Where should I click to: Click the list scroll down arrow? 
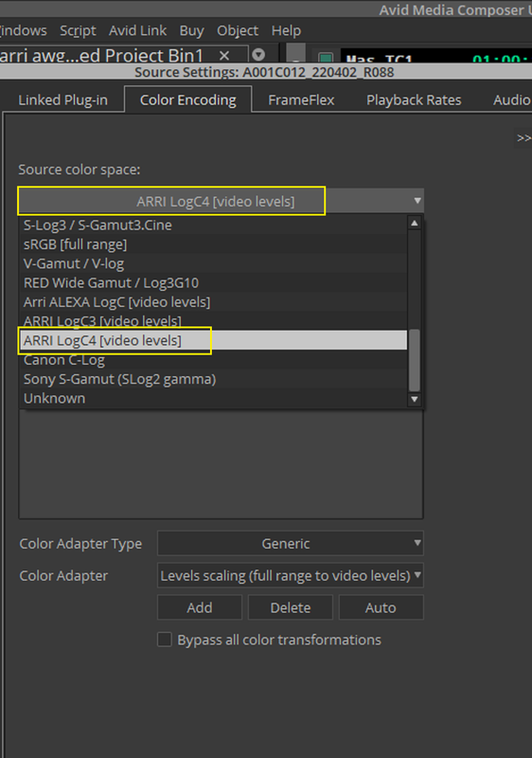point(415,399)
